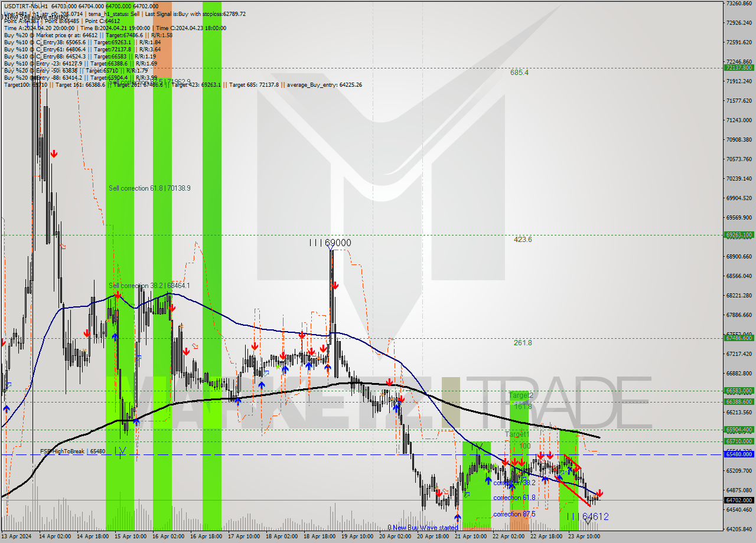Select the 'I I I 69000' peak label
The width and height of the screenshot is (756, 543).
(330, 243)
